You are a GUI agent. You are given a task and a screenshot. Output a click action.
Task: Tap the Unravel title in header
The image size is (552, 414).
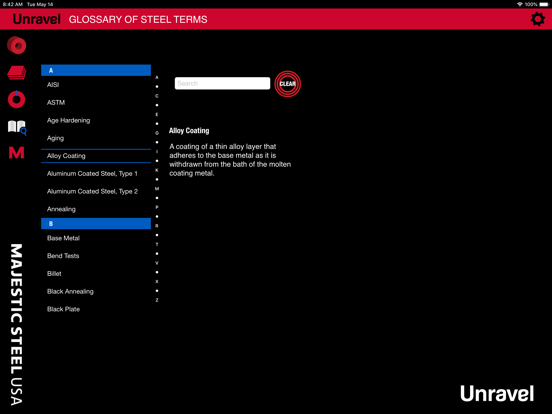[x=37, y=19]
